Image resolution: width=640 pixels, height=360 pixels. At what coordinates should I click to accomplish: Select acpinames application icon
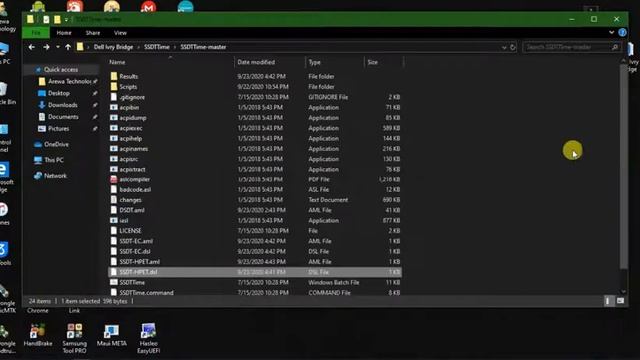(114, 149)
